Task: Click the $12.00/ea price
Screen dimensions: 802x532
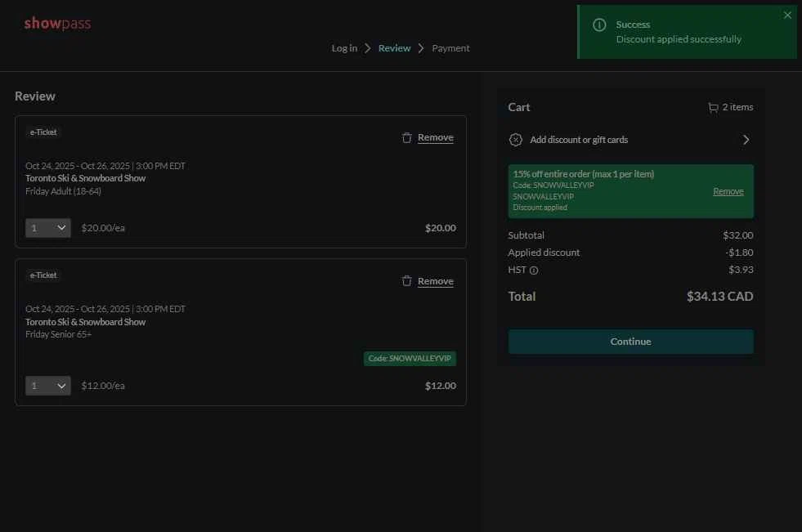Action: tap(103, 386)
